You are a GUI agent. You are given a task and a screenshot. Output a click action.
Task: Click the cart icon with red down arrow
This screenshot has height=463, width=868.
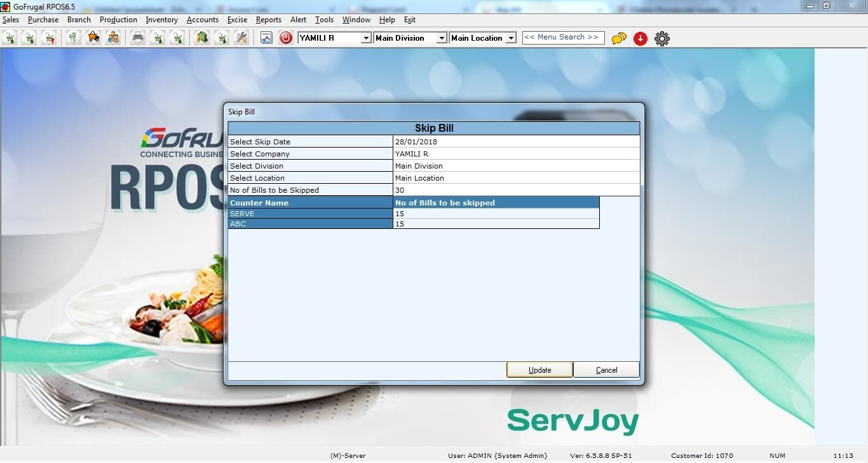click(x=49, y=38)
